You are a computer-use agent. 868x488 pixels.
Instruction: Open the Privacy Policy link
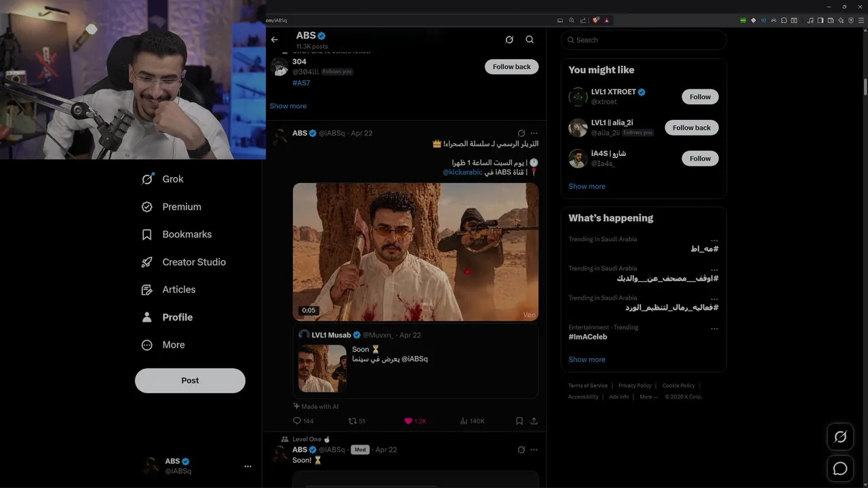click(x=635, y=386)
